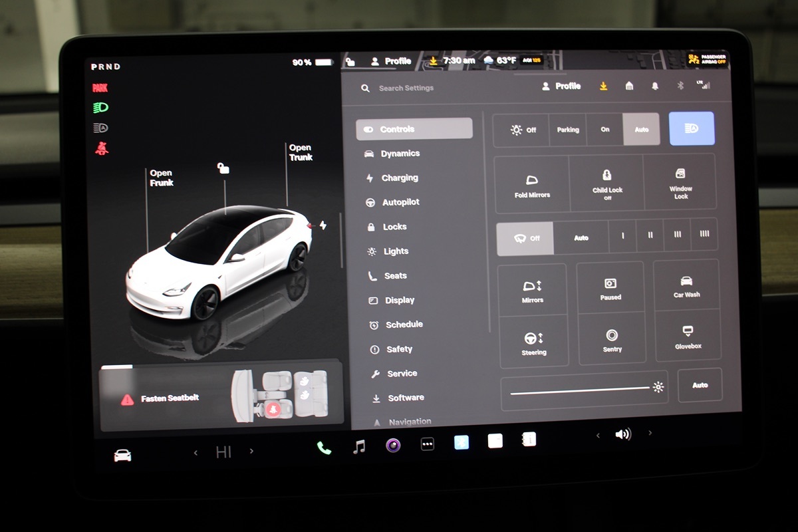
Task: Select Autopilot in settings menu
Action: coord(400,202)
